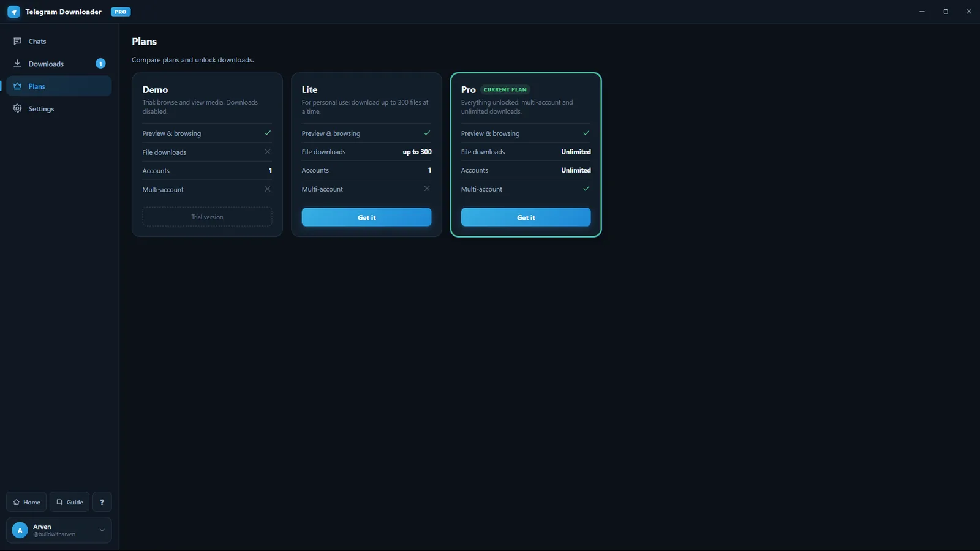Click the Demo plan title

(155, 89)
